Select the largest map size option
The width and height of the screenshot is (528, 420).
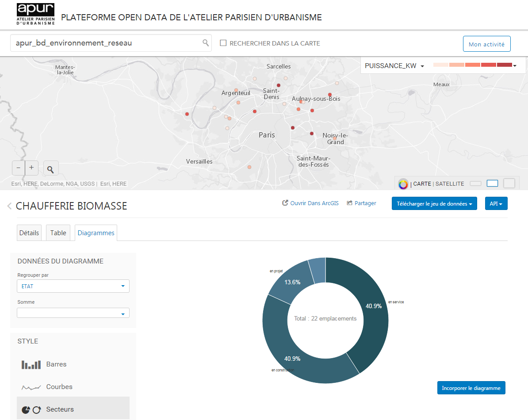coord(509,183)
